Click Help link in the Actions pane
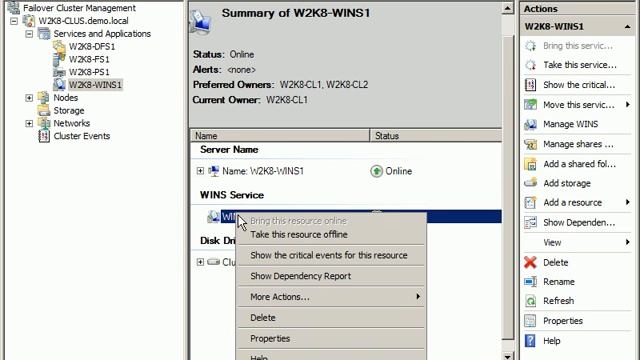Screen dimensions: 640x360 pyautogui.click(x=551, y=341)
